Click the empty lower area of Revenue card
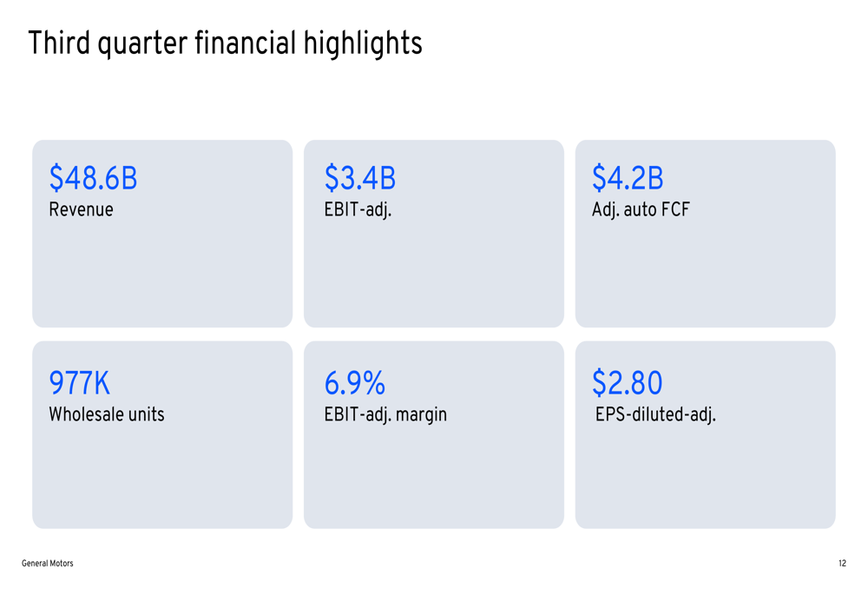 162,278
